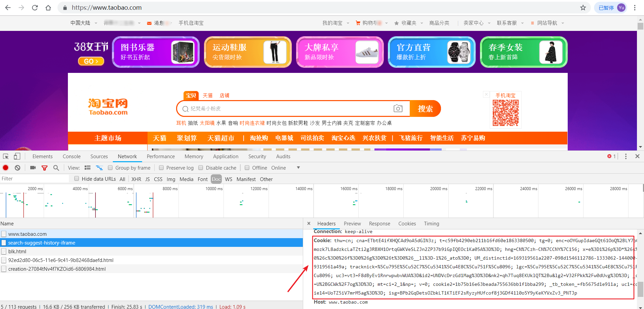Toggle the device toolbar icon
Screen dimensions: 644x309
[17, 157]
